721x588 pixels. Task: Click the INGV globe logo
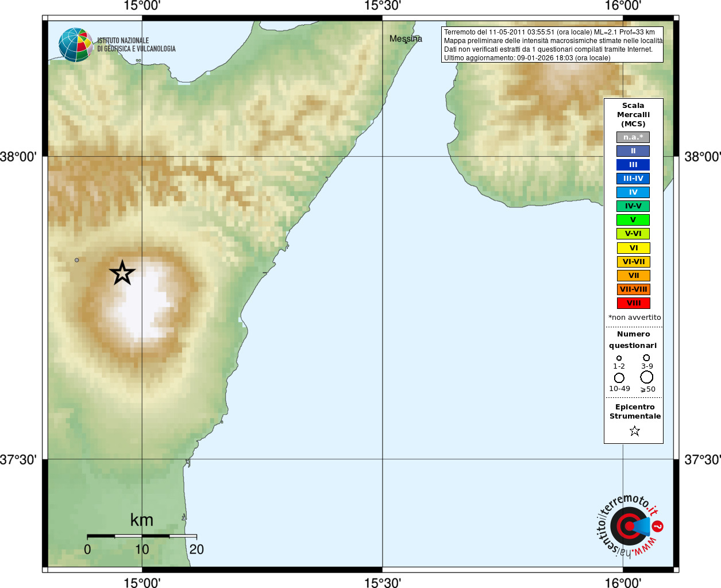click(x=76, y=45)
